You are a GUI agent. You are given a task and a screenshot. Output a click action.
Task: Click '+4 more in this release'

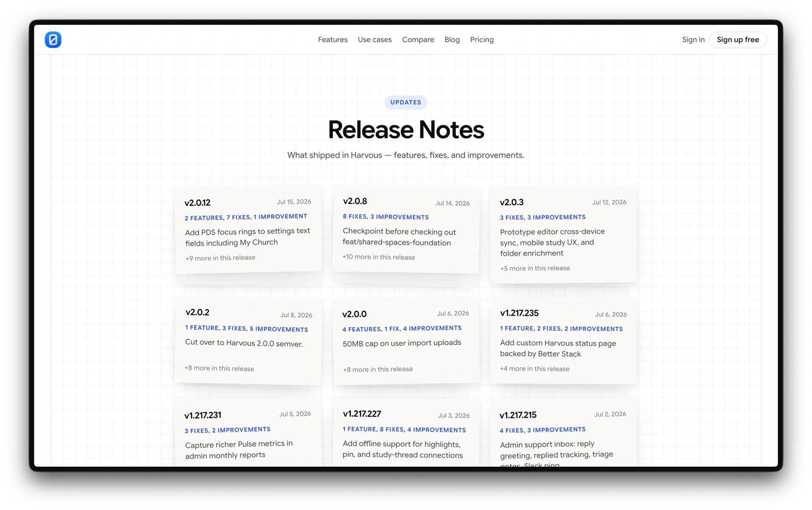(x=535, y=369)
